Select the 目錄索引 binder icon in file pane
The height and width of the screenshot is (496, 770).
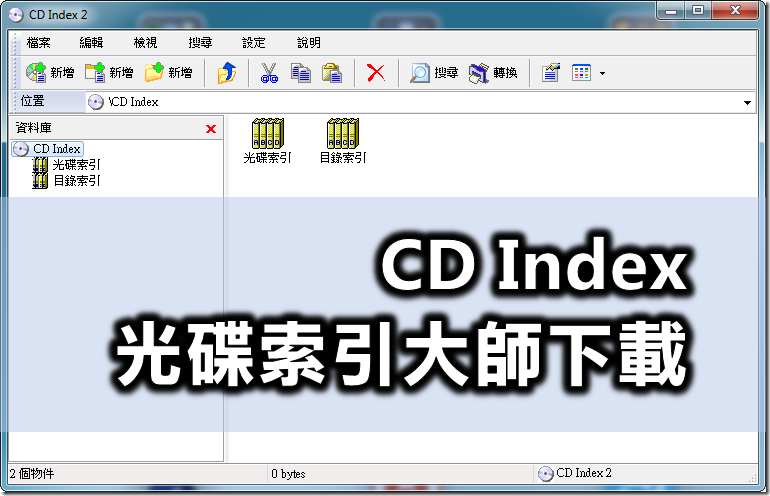point(343,134)
